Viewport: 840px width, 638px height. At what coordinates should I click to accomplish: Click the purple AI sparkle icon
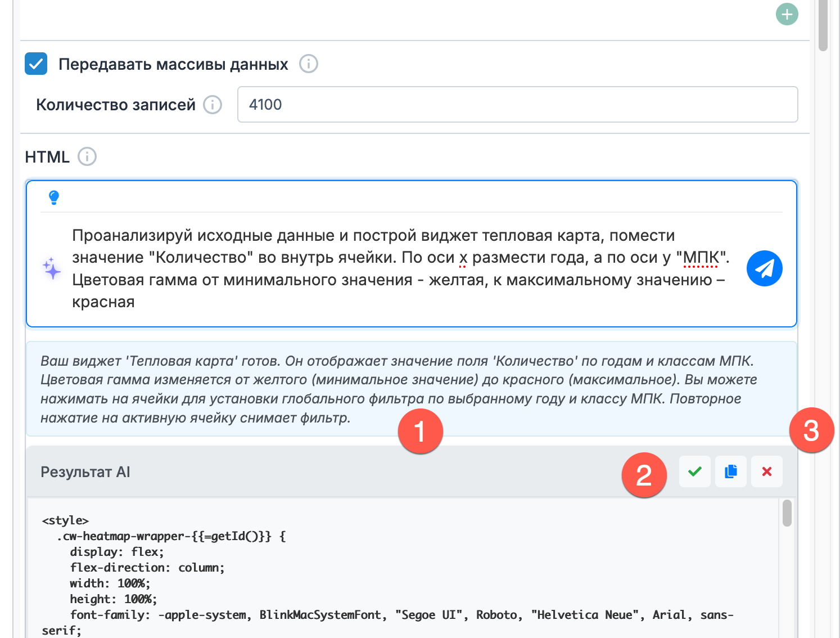[52, 268]
